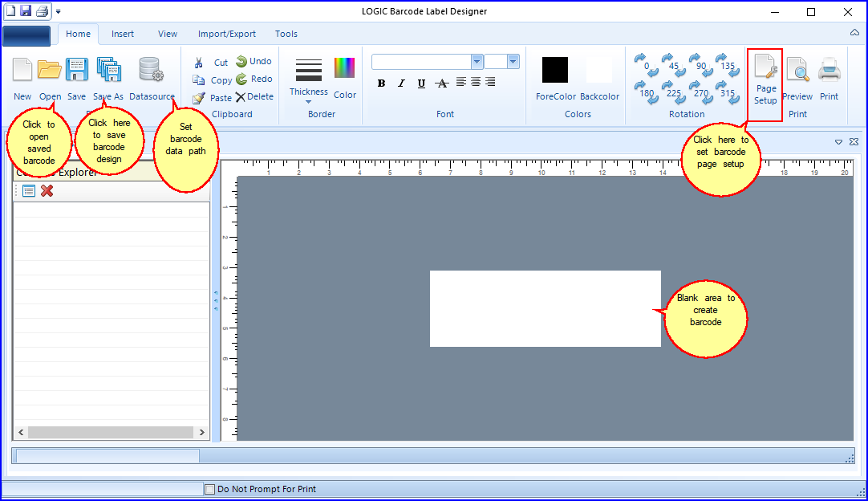Click the Save As icon
This screenshot has height=501, width=868.
point(108,70)
